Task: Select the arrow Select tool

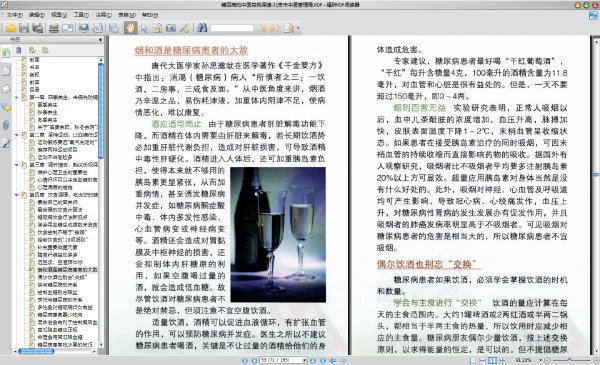Action: point(144,28)
